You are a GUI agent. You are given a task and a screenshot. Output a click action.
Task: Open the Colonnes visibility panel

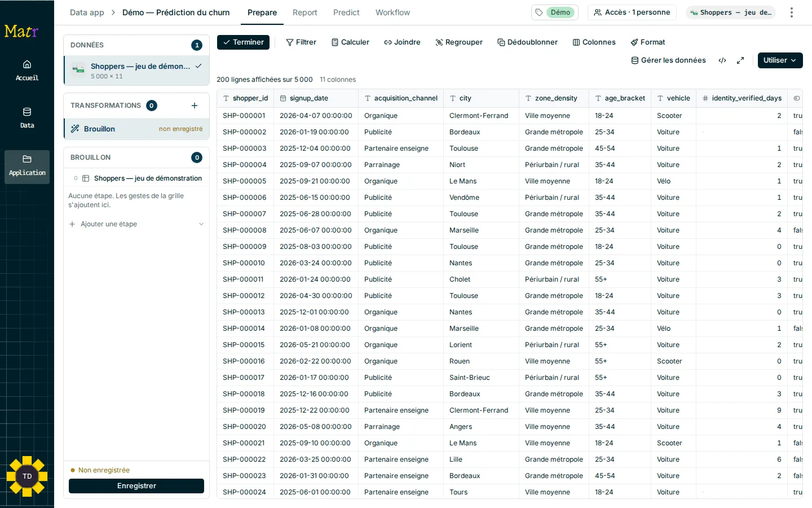point(594,42)
